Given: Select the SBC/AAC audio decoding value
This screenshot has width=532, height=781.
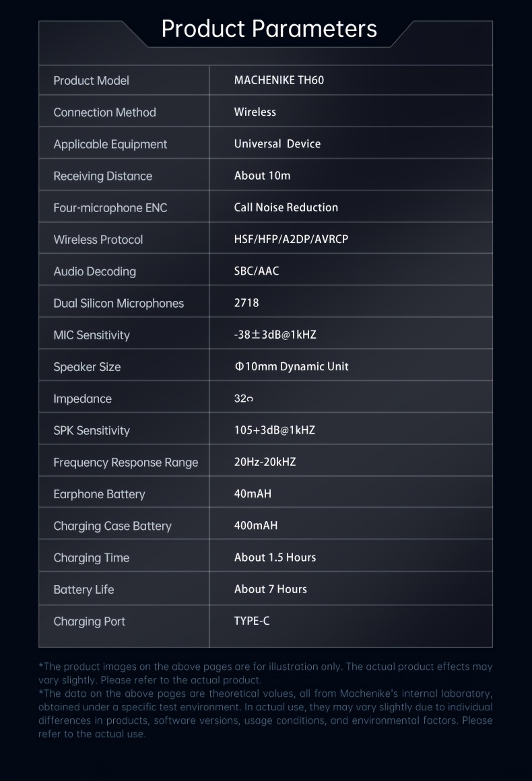Looking at the screenshot, I should tap(257, 271).
